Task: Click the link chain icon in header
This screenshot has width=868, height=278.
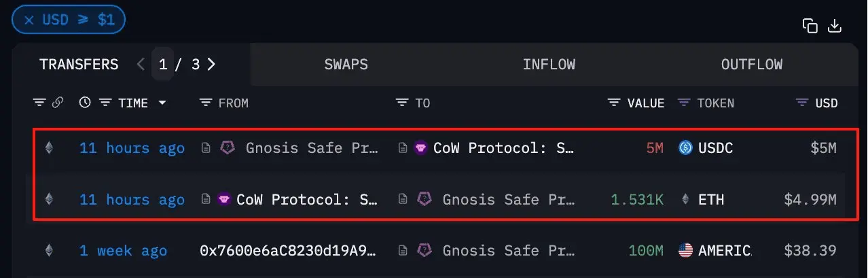Action: [x=58, y=103]
